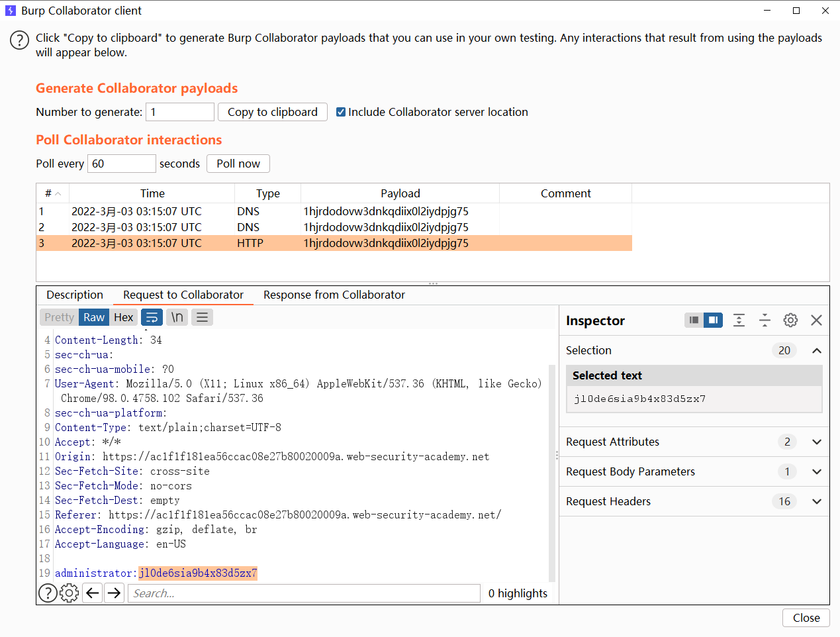Switch to Hex view
Viewport: 840px width, 637px height.
pyautogui.click(x=124, y=317)
